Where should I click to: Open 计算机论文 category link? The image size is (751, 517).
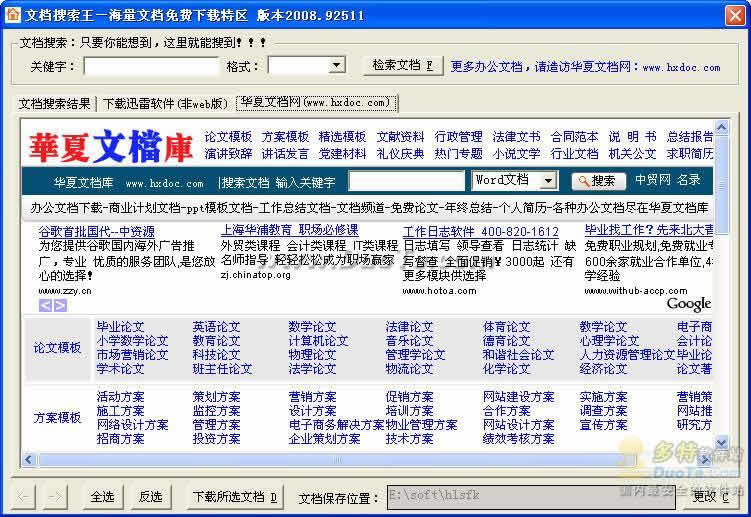(x=318, y=341)
